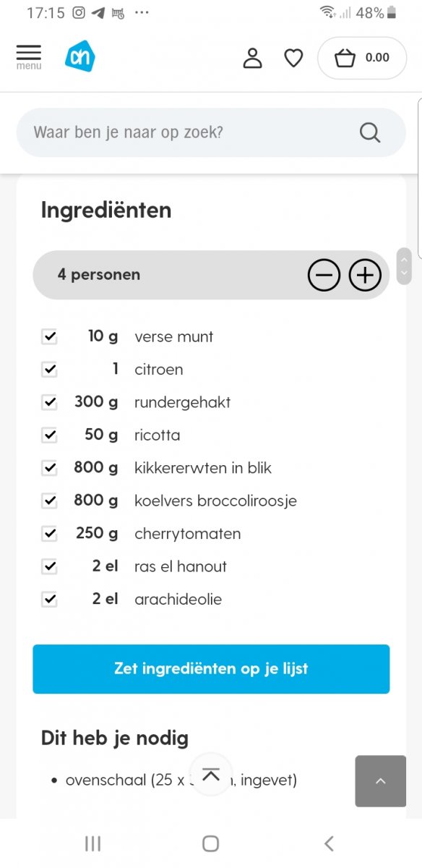Decrease servings with the minus button

pyautogui.click(x=324, y=275)
